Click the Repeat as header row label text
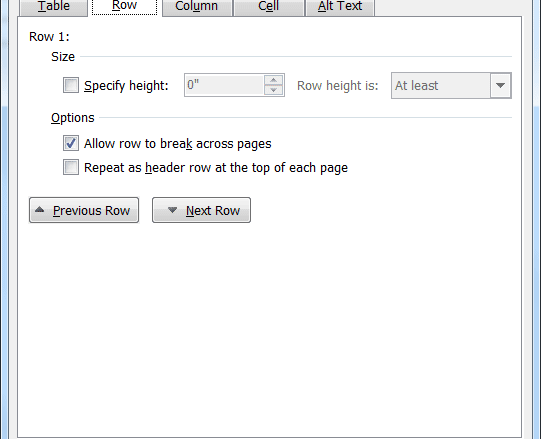Image resolution: width=541 pixels, height=439 pixels. point(216,168)
